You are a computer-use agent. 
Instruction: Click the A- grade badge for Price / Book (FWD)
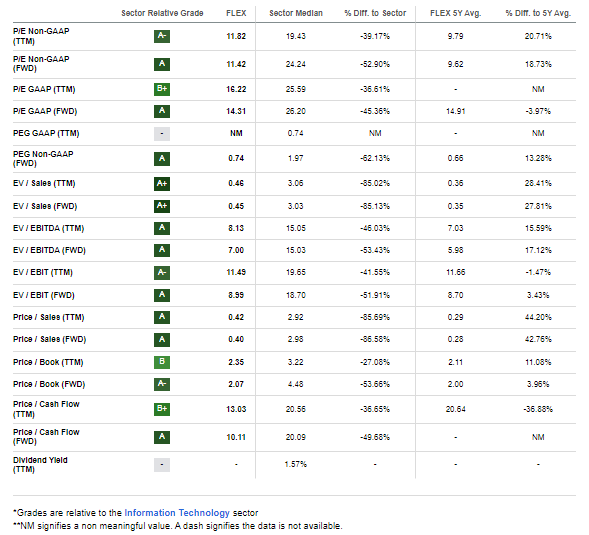click(162, 384)
